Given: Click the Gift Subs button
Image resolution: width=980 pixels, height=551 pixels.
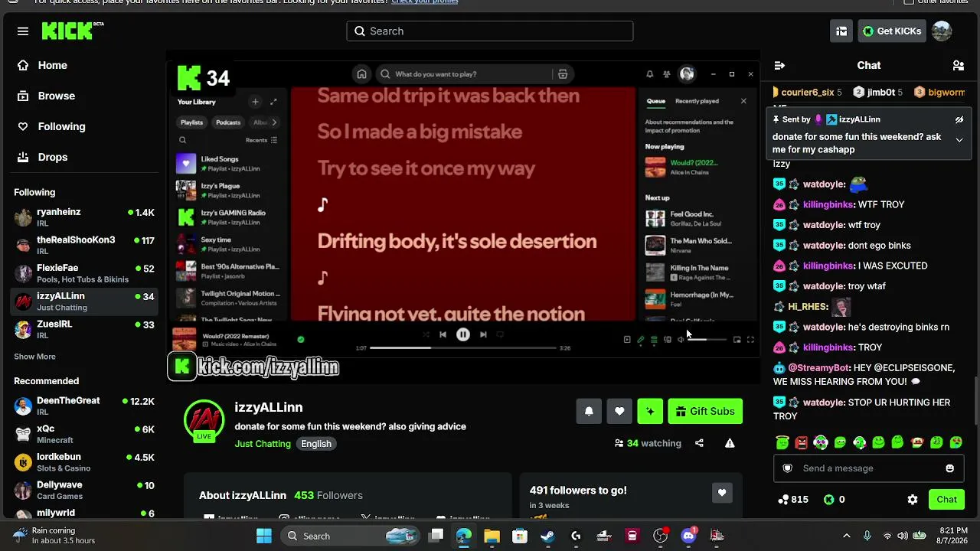Looking at the screenshot, I should tap(705, 411).
